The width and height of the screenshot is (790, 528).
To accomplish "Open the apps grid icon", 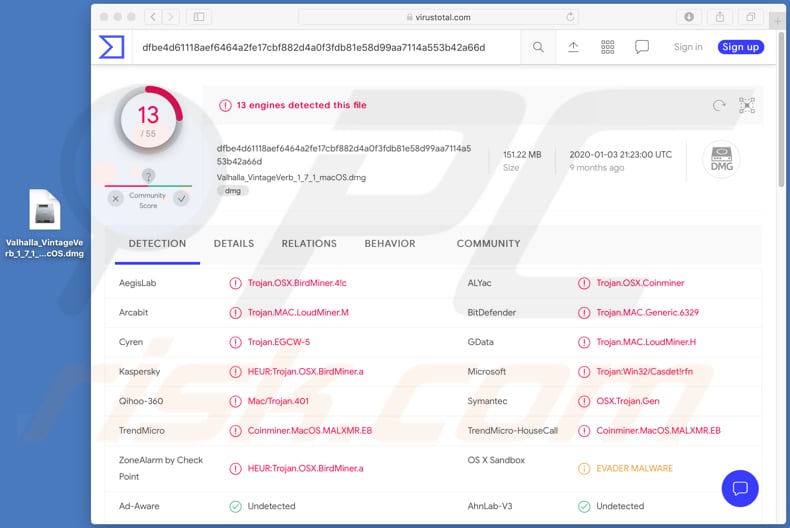I will click(x=608, y=47).
